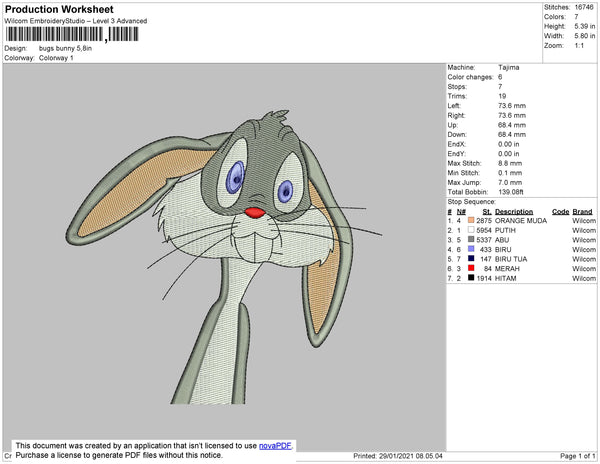Click the 'Colorway 1' value
Image resolution: width=600 pixels, height=464 pixels.
coord(56,58)
